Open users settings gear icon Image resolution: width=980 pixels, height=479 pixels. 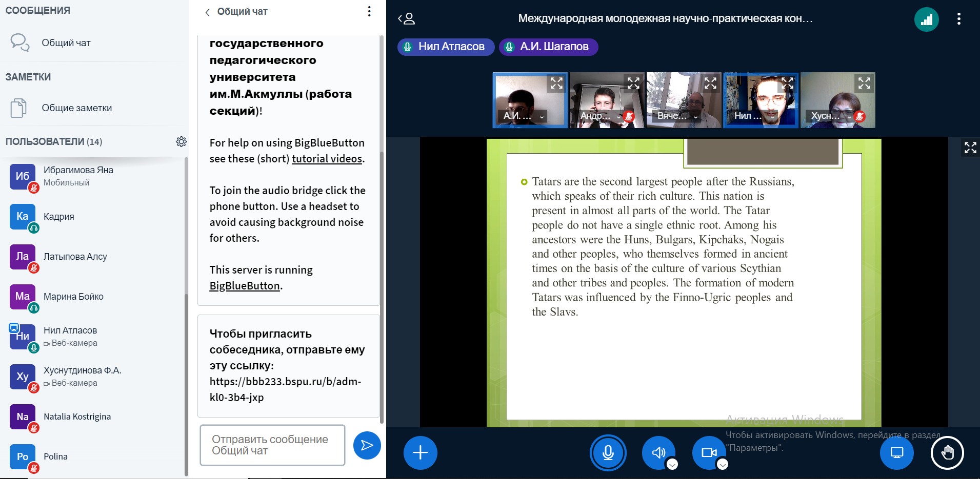(x=181, y=141)
